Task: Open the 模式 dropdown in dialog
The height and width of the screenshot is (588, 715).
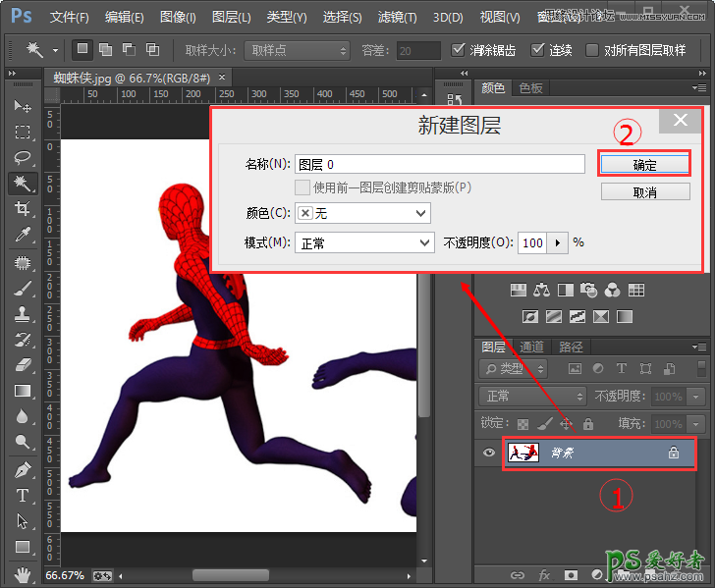Action: pyautogui.click(x=364, y=242)
